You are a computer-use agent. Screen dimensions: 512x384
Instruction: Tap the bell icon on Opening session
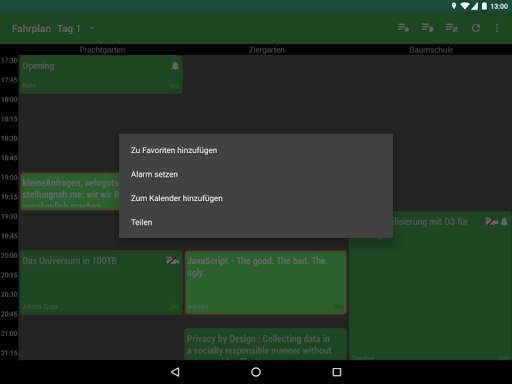click(x=175, y=66)
